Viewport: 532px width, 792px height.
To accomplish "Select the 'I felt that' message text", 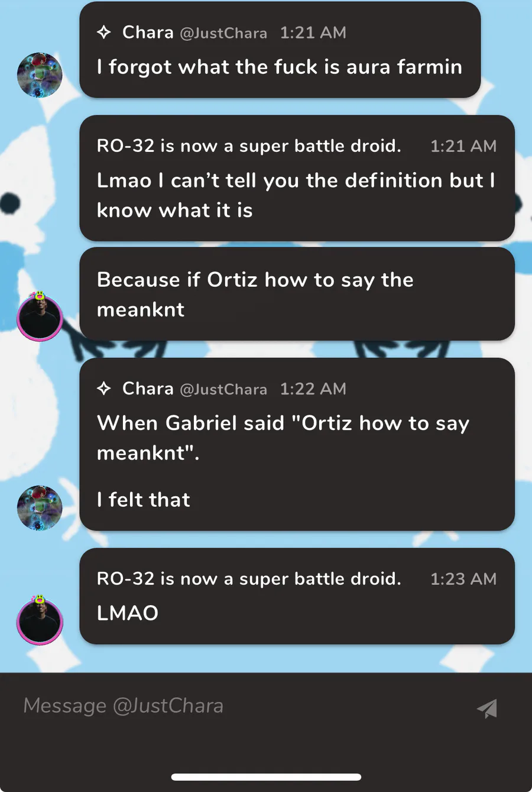I will coord(144,500).
